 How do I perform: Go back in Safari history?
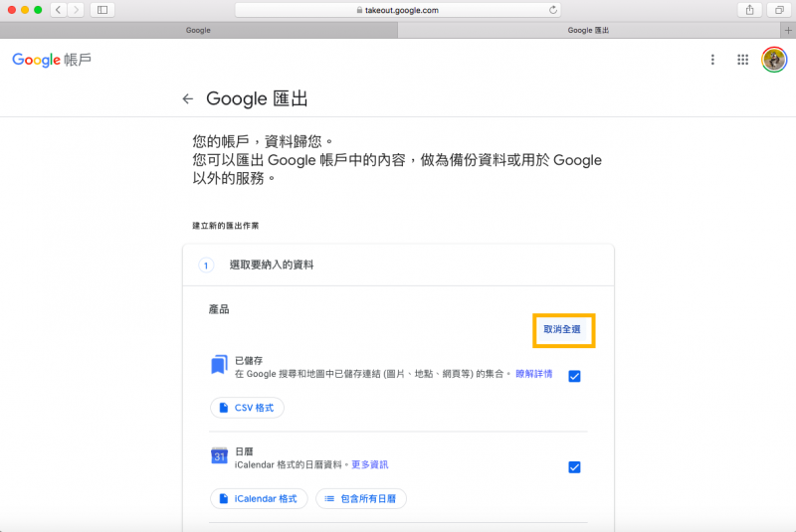click(x=59, y=10)
